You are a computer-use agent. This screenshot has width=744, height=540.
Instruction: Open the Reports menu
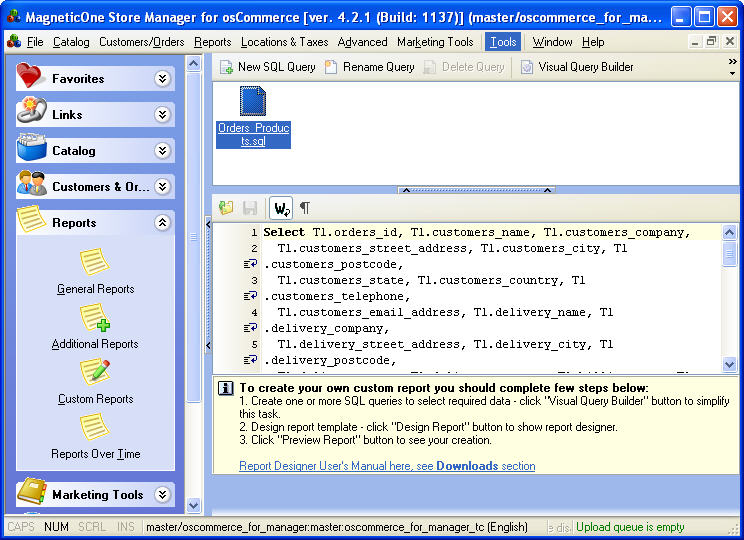coord(212,42)
